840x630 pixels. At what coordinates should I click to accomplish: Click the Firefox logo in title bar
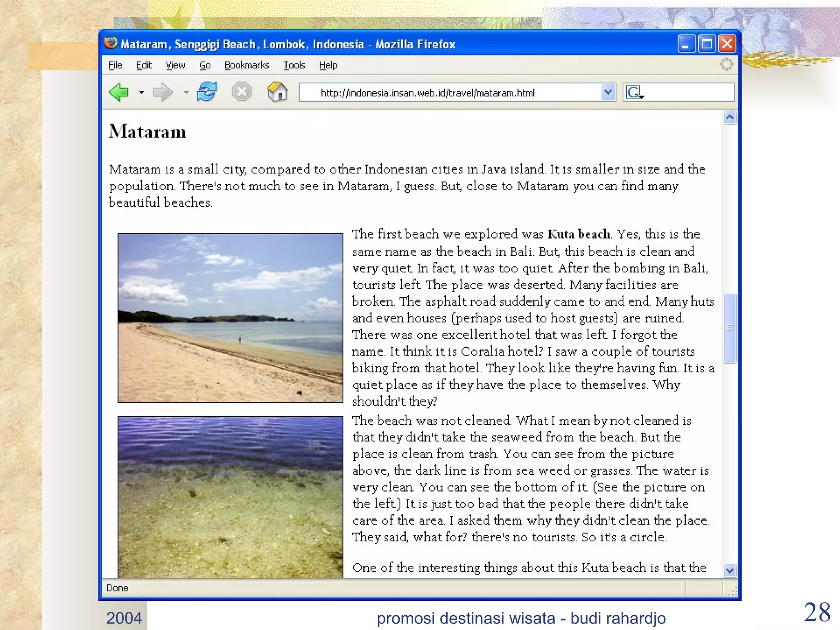tap(111, 43)
